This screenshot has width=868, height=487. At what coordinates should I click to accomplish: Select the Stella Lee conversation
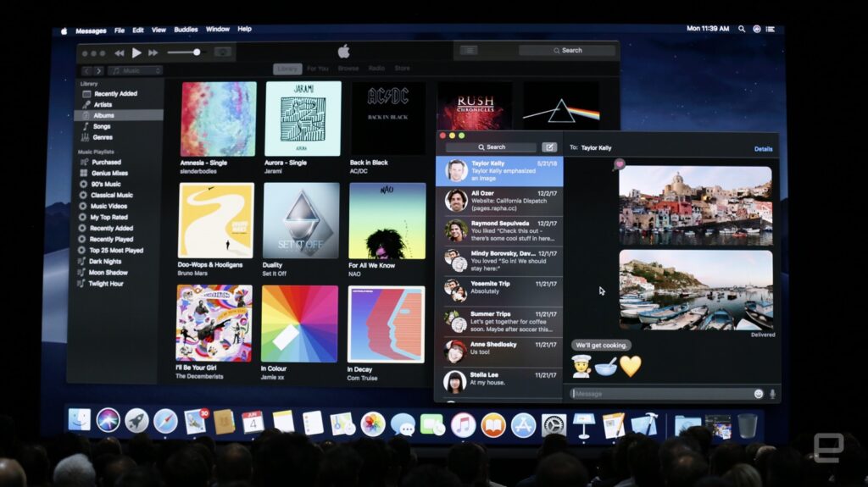pos(499,382)
